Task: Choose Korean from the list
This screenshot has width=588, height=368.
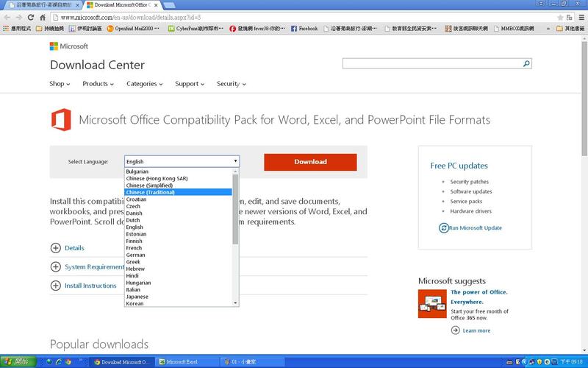Action: (178, 303)
